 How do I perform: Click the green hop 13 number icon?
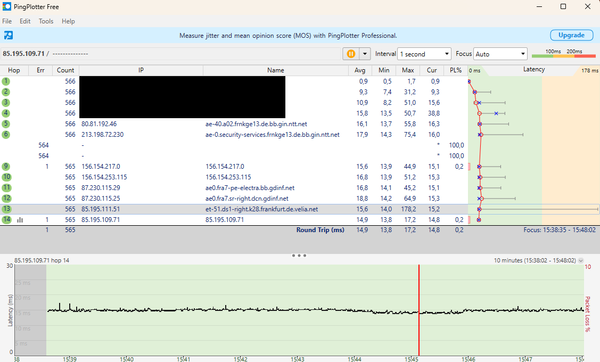pos(7,209)
